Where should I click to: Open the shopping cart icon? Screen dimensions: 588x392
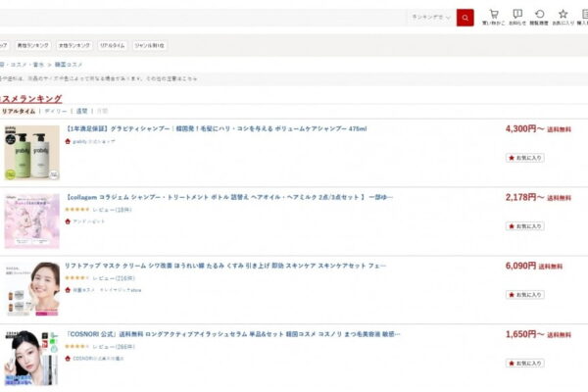(x=493, y=17)
